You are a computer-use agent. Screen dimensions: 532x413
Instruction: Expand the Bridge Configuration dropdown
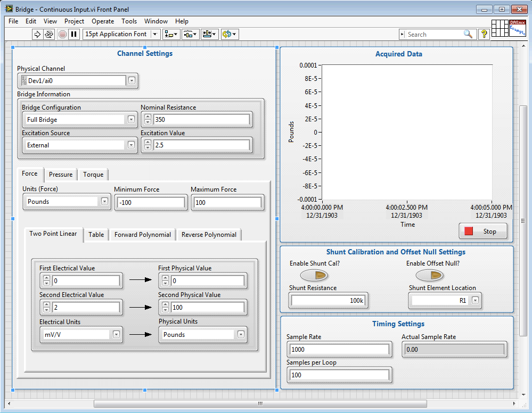[132, 120]
